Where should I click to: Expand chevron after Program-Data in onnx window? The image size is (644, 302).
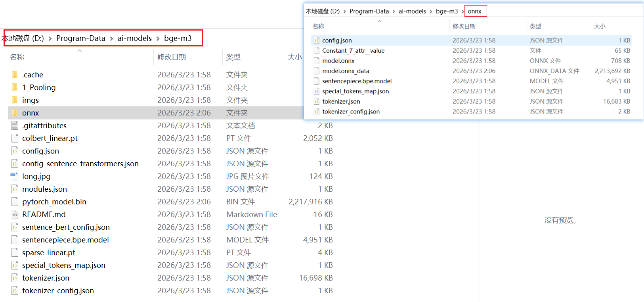pyautogui.click(x=394, y=12)
